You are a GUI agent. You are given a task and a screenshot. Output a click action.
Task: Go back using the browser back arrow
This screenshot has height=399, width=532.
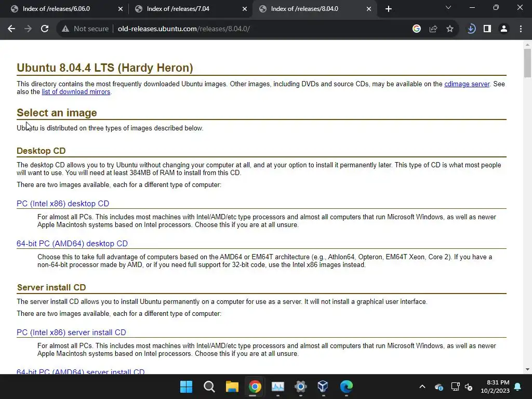[11, 29]
